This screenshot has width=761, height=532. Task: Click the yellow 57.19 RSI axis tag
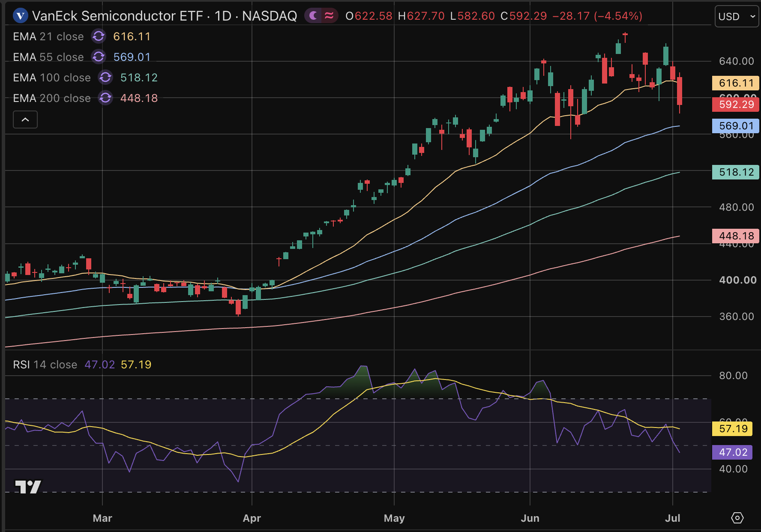(732, 429)
